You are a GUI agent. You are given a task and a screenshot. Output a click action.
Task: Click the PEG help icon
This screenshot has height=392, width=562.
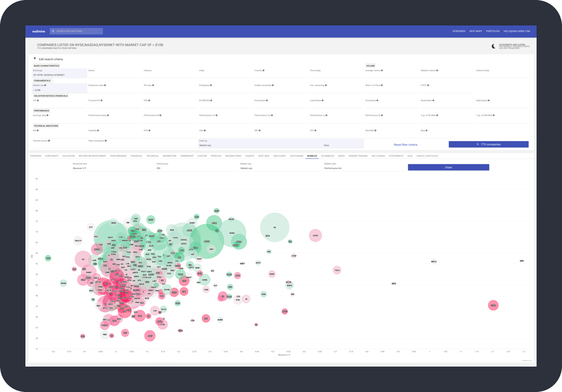(x=150, y=100)
